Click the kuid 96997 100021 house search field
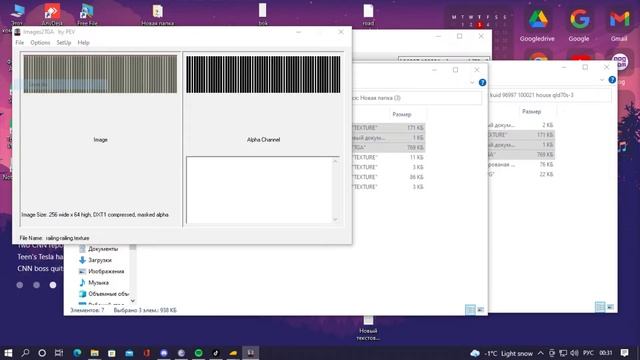Screen dimensions: 640x360 point(550,95)
